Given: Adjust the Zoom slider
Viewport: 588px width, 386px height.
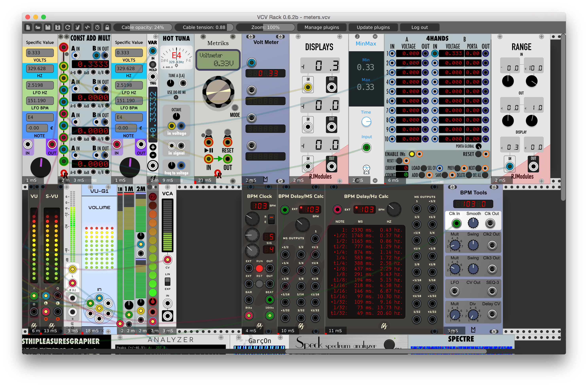Looking at the screenshot, I should 265,27.
